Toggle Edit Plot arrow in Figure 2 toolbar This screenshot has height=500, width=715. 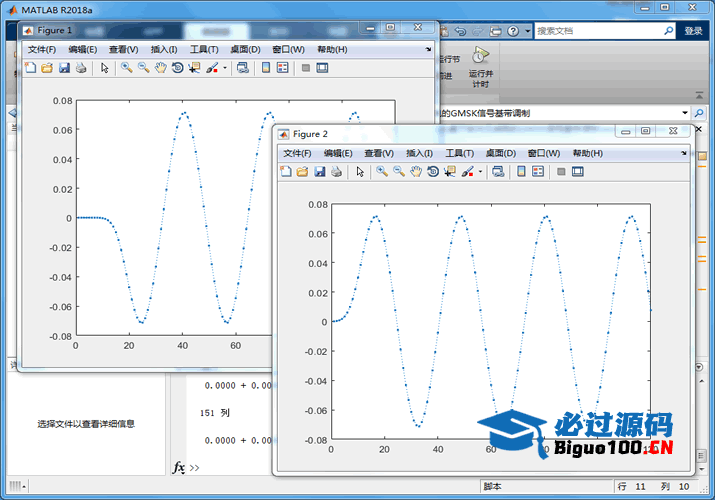pyautogui.click(x=360, y=172)
